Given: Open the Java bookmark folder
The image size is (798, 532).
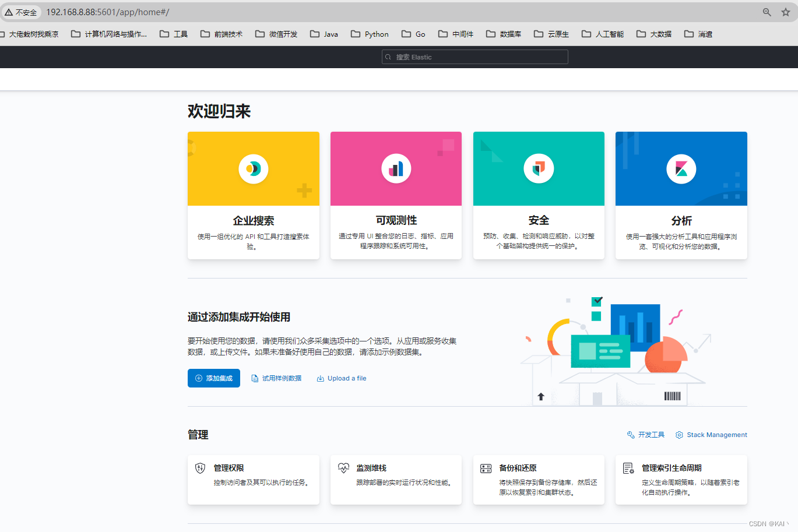Looking at the screenshot, I should point(324,34).
